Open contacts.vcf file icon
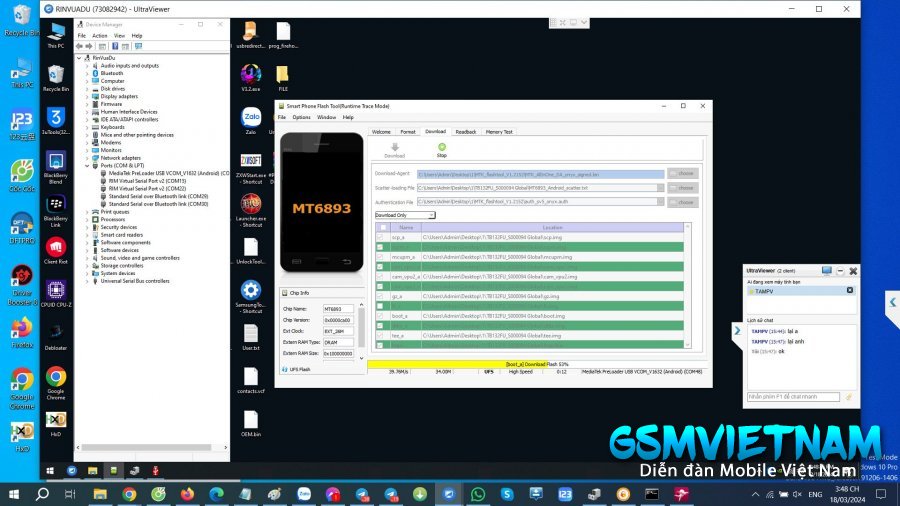 tap(251, 380)
